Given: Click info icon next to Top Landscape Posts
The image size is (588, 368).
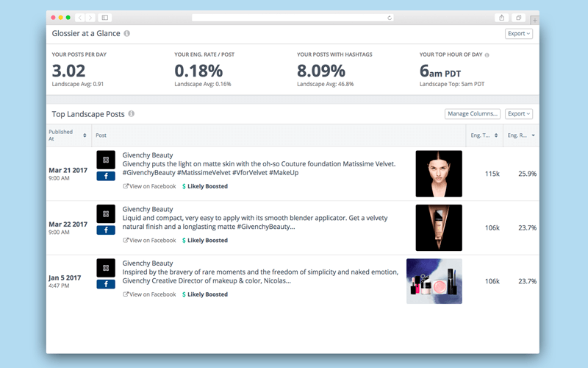Looking at the screenshot, I should point(132,114).
